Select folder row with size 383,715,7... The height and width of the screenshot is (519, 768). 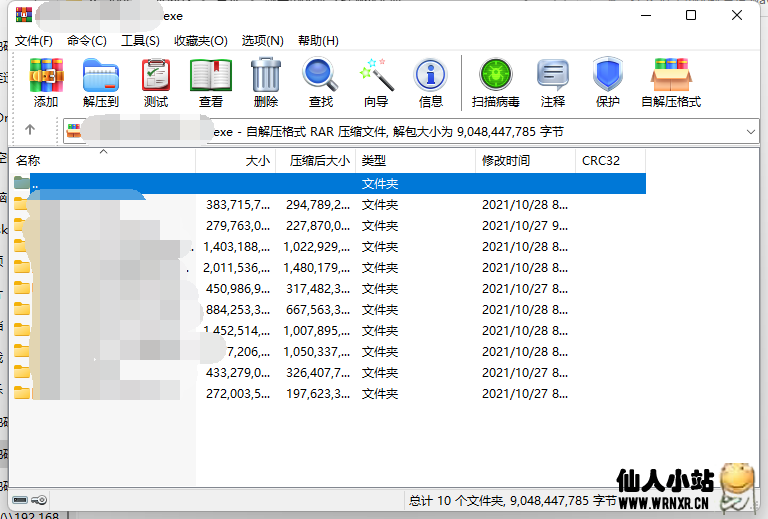click(x=328, y=205)
